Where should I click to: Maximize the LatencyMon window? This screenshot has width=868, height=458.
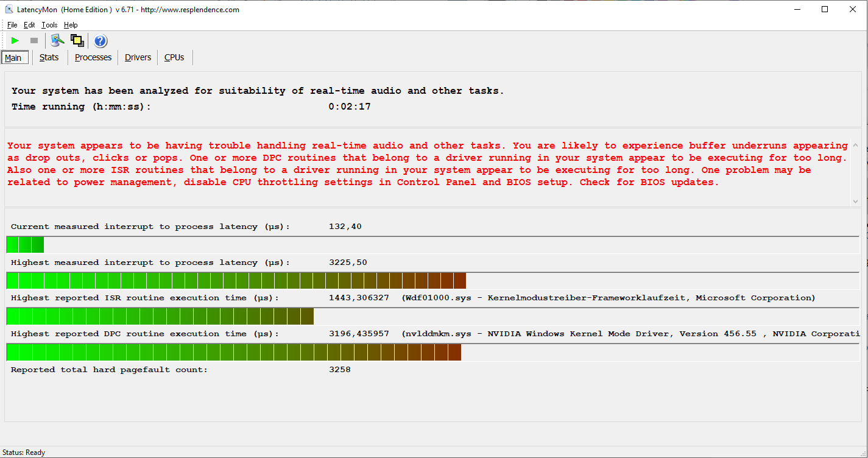(825, 9)
